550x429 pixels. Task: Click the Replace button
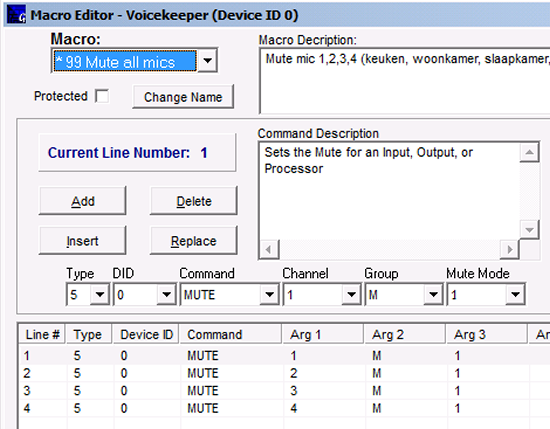click(194, 241)
